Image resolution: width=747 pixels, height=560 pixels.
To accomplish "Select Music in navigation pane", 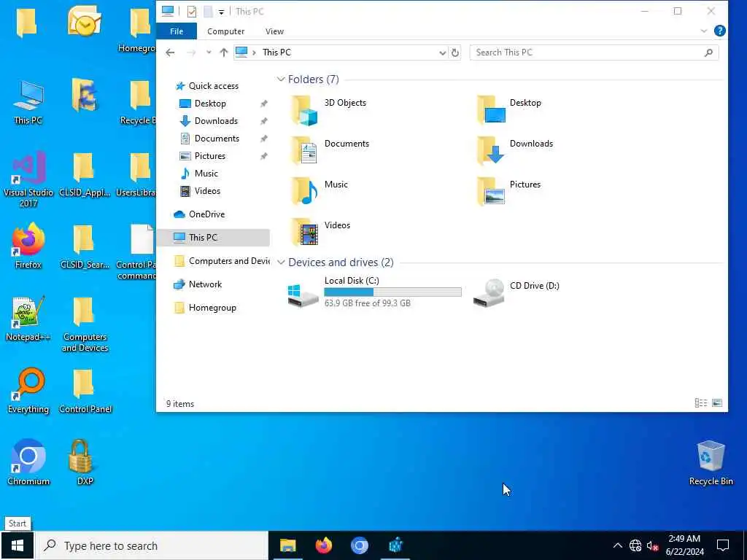I will point(206,174).
